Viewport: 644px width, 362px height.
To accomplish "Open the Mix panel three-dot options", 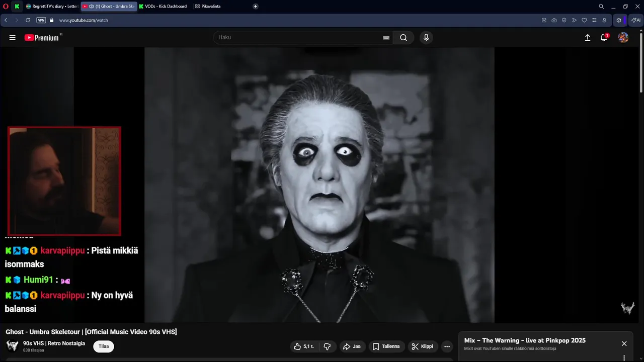I will point(624,358).
